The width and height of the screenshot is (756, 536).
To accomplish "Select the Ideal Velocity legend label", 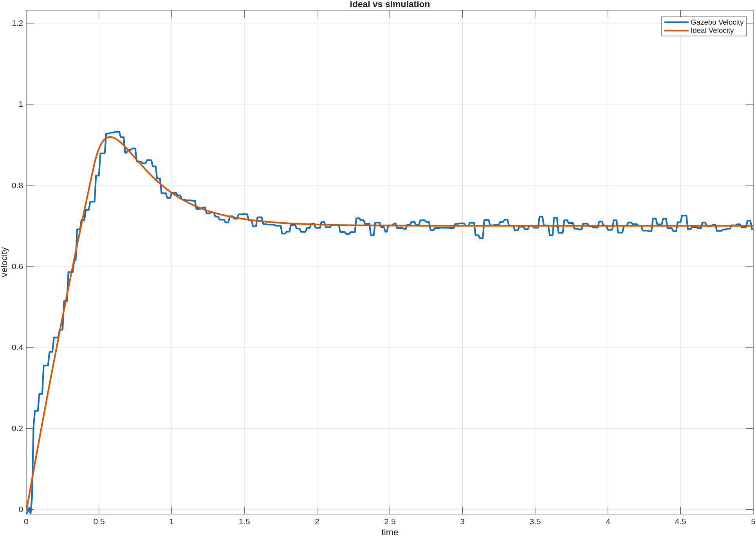I will pyautogui.click(x=712, y=31).
